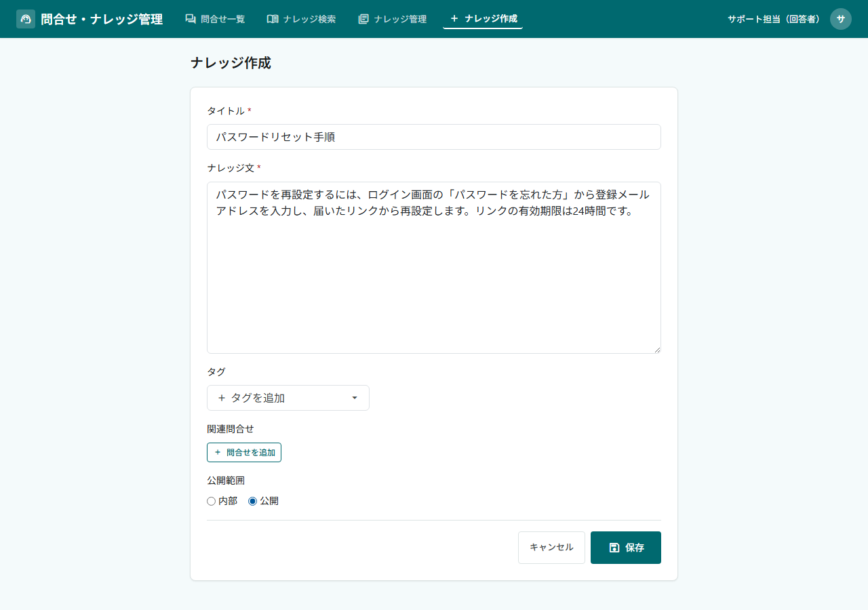Click the 関連問合せ label
868x610 pixels.
click(231, 429)
